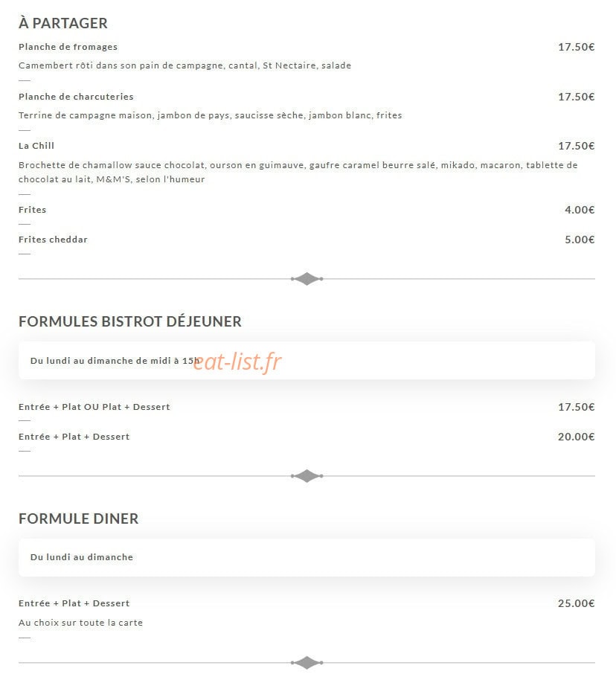Click the diamond divider above FORMULE DINER
The image size is (616, 674).
[x=307, y=476]
